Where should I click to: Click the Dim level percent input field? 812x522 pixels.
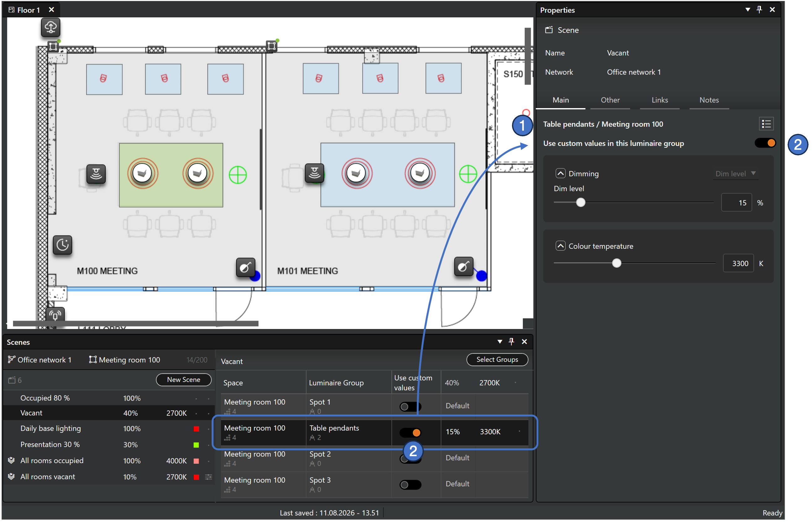(736, 203)
